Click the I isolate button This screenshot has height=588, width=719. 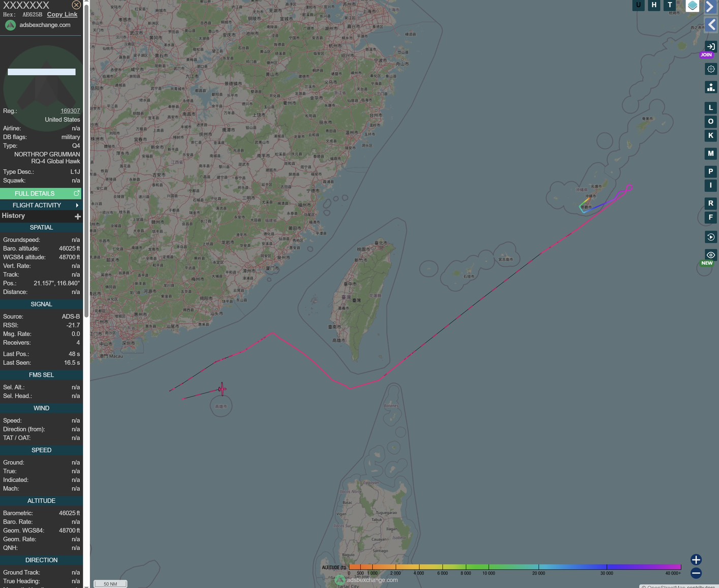point(710,185)
